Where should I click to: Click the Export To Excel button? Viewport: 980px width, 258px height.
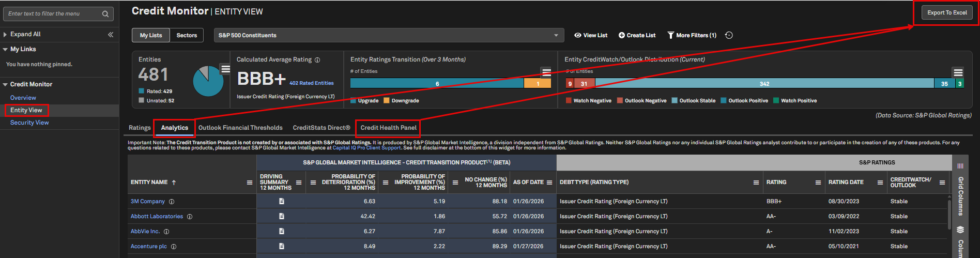(x=947, y=13)
